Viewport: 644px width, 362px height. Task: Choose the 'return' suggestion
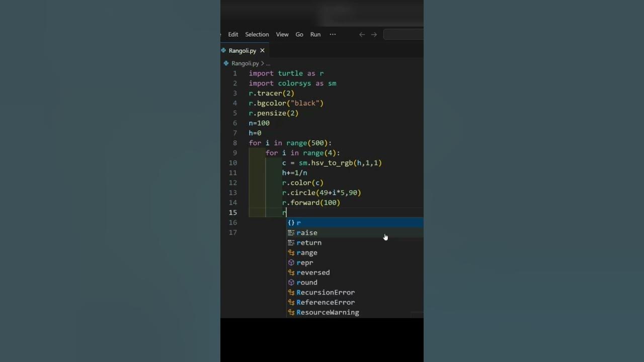pos(355,243)
